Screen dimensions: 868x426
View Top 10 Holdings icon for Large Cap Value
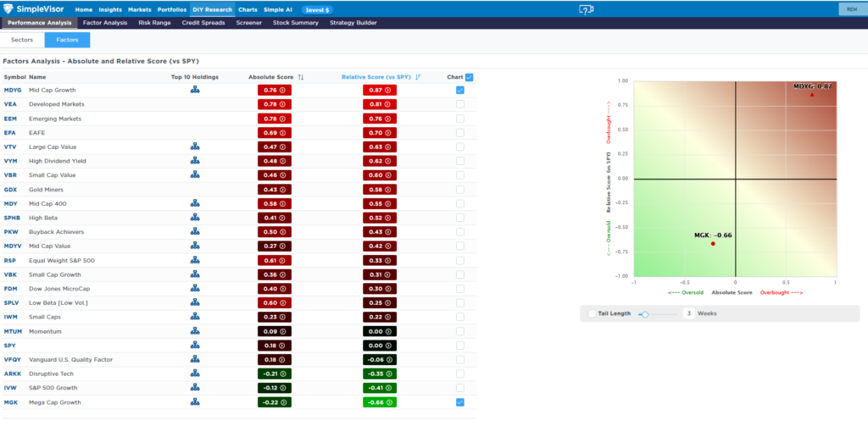(x=194, y=147)
